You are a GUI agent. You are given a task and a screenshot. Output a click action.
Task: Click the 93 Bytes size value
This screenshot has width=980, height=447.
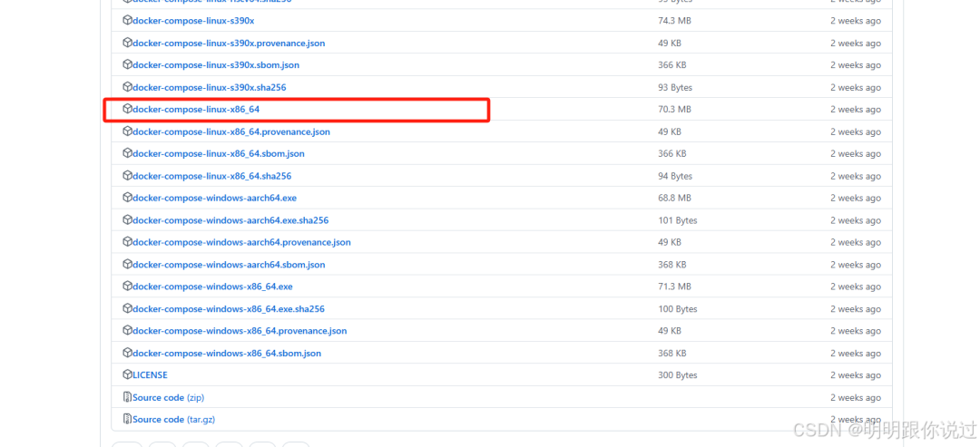point(675,87)
